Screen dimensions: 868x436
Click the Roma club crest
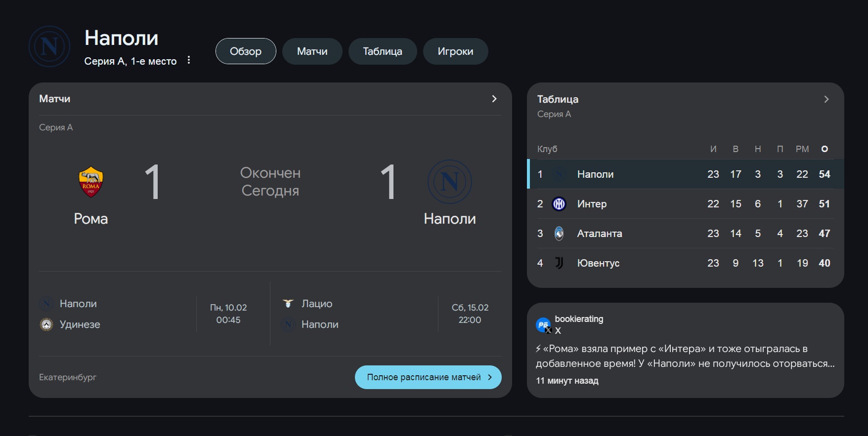click(91, 182)
